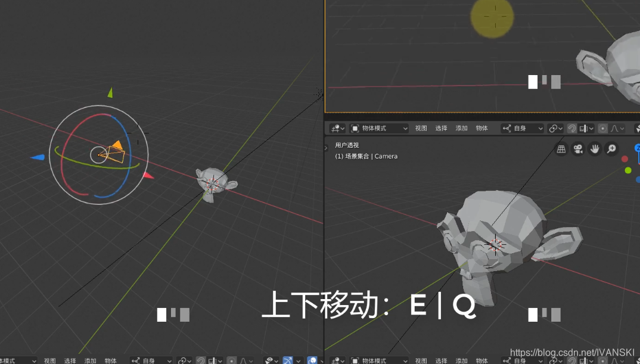Screen dimensions: 640x364
Task: Click the blue axis arrow beside the gizmo
Action: coord(38,157)
